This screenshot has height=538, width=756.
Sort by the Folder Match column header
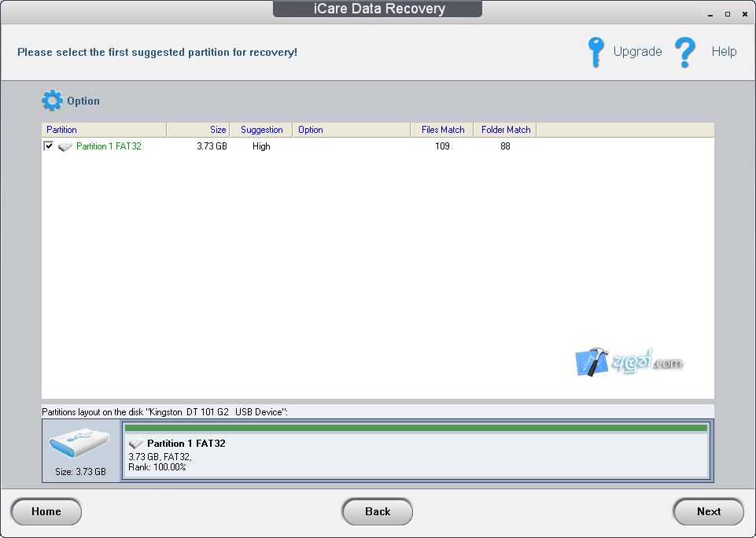click(x=505, y=130)
